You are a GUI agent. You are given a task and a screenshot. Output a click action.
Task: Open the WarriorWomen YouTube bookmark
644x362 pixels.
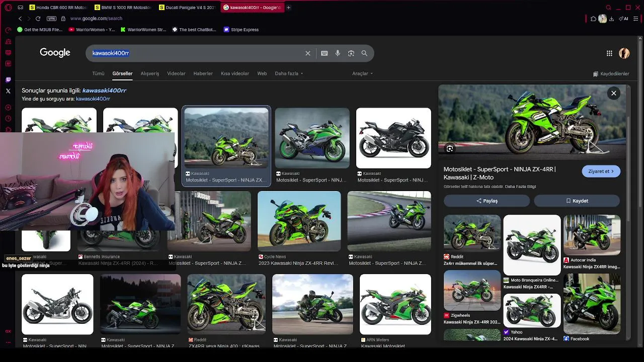click(x=92, y=30)
